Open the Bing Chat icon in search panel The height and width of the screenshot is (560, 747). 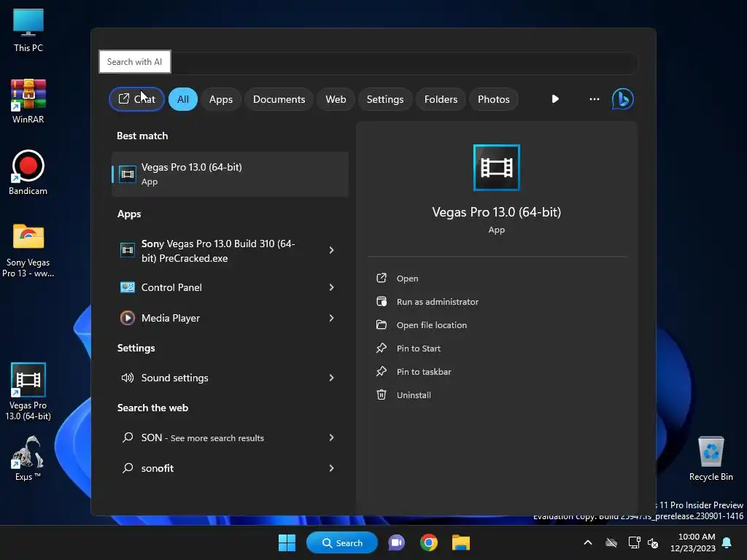[x=622, y=99]
